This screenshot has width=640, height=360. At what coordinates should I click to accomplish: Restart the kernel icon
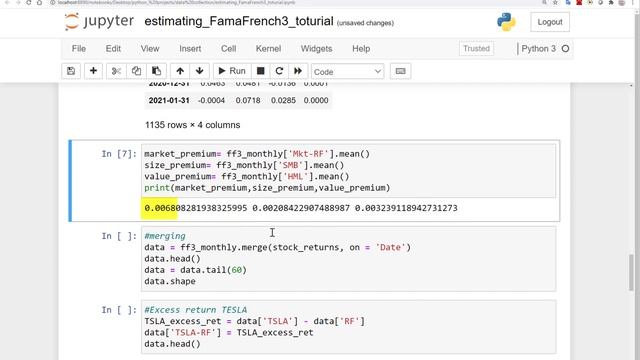pyautogui.click(x=279, y=71)
